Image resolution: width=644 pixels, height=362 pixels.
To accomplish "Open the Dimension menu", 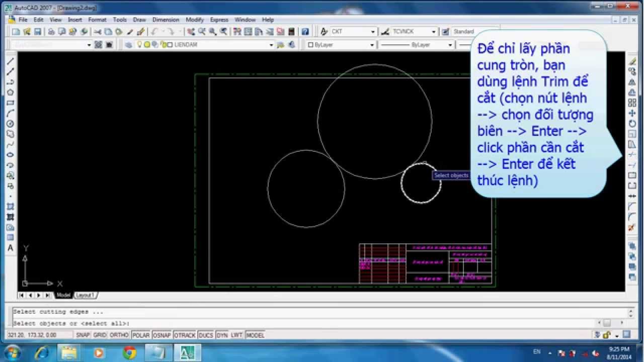I will [166, 20].
